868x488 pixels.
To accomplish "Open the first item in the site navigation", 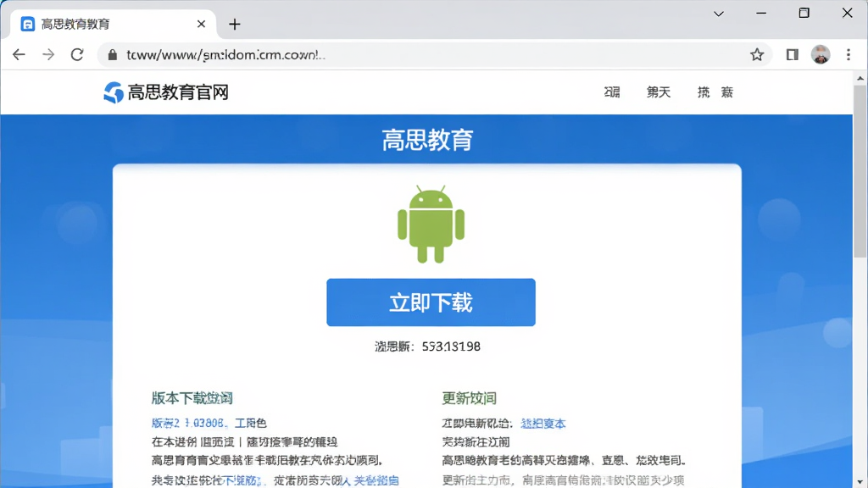I will pos(612,91).
